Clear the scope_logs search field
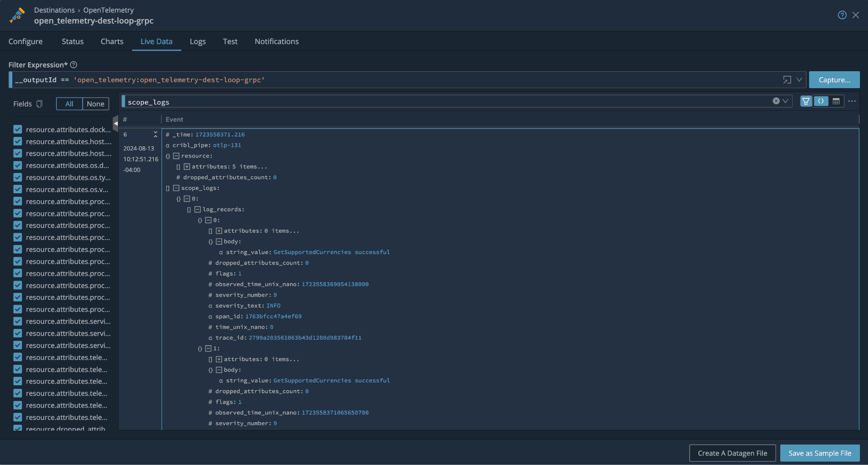Image resolution: width=868 pixels, height=465 pixels. click(x=776, y=101)
